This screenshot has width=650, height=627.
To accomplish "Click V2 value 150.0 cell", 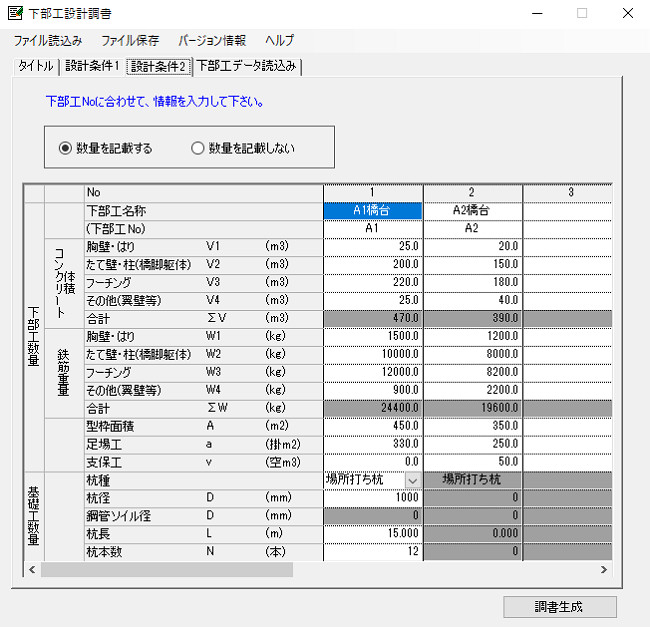I will [x=473, y=264].
